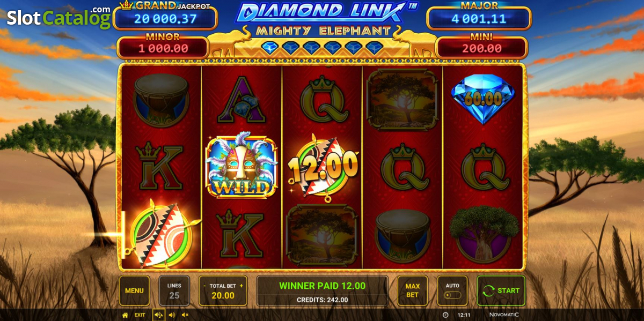Open the MENU panel
Image resolution: width=644 pixels, height=321 pixels.
(134, 290)
